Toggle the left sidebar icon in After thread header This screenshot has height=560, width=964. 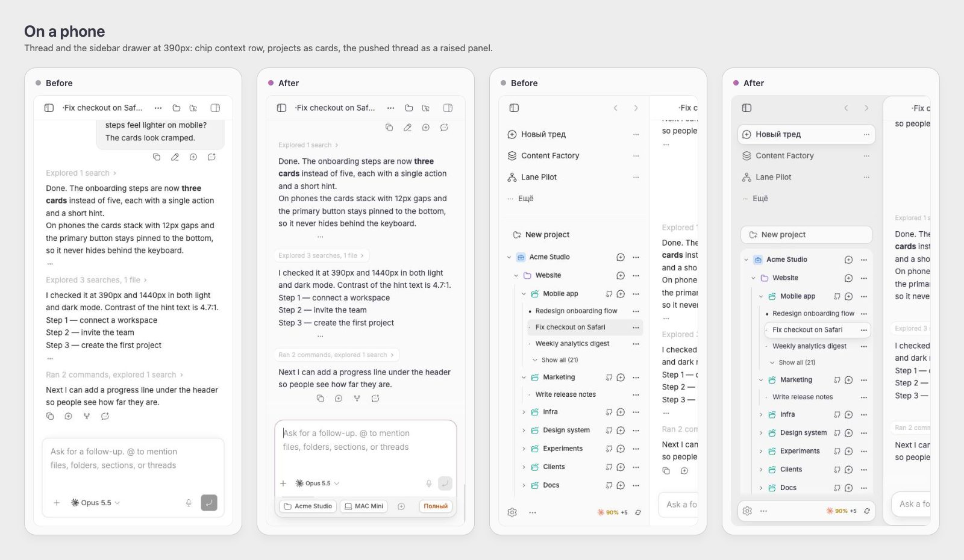pos(281,108)
